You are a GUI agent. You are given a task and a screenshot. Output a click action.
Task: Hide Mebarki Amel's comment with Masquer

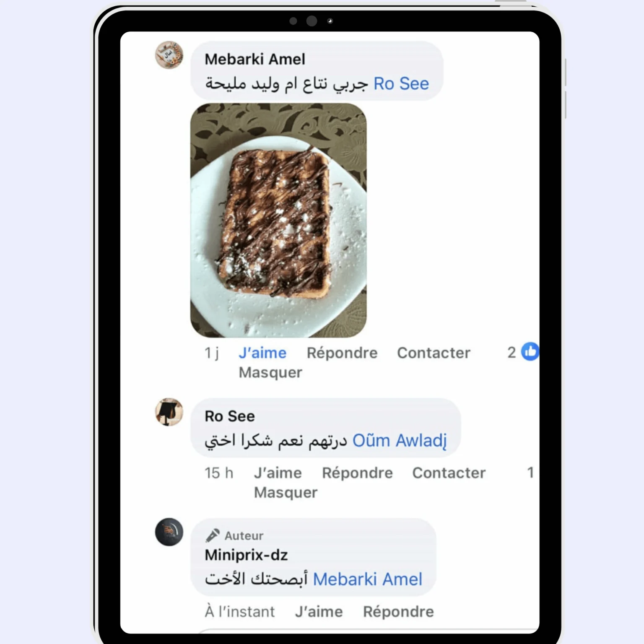(x=270, y=373)
